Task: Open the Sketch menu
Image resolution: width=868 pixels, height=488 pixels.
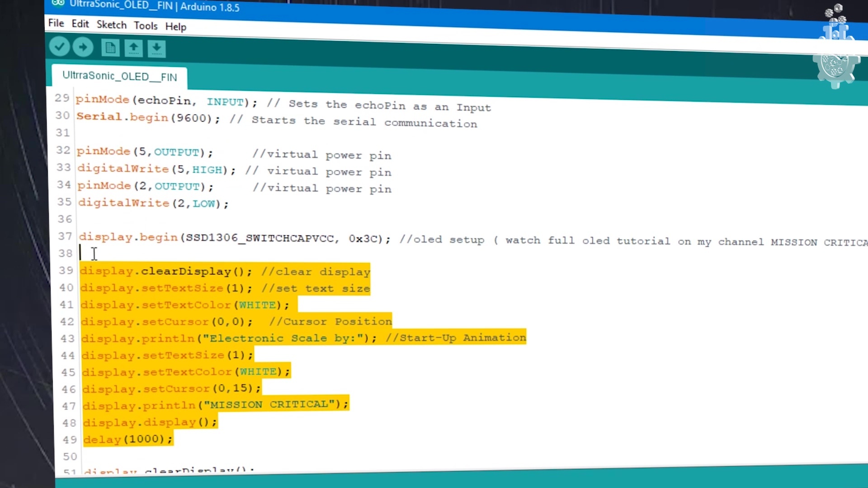Action: 111,25
